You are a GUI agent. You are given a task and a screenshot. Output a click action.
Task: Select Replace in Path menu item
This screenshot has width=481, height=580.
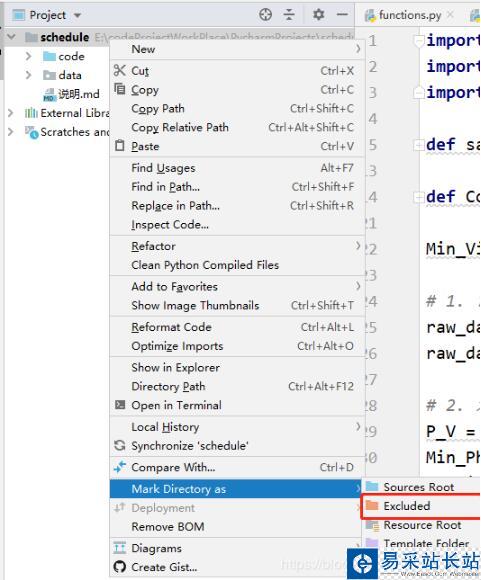click(x=237, y=206)
